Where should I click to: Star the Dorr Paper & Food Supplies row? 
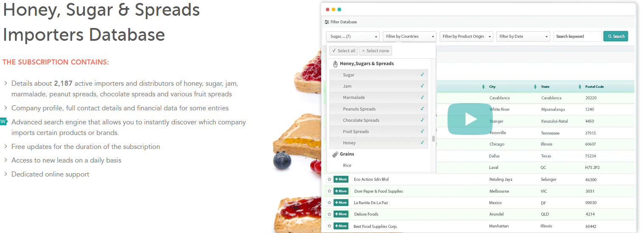pos(329,191)
